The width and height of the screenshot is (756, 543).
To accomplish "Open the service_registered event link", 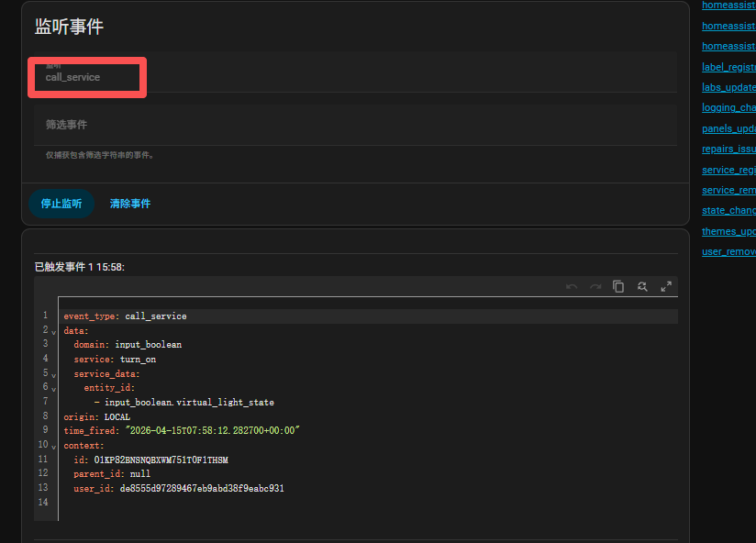I will 729,170.
